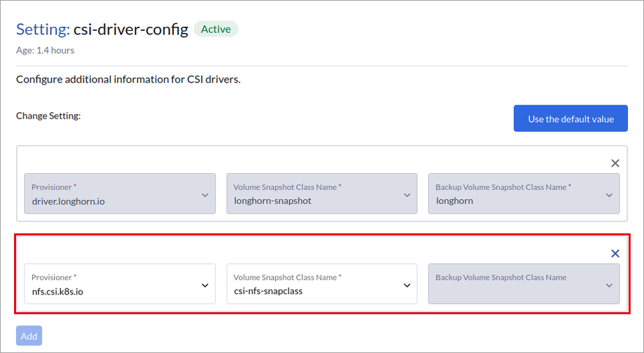Click the Add button

(29, 336)
